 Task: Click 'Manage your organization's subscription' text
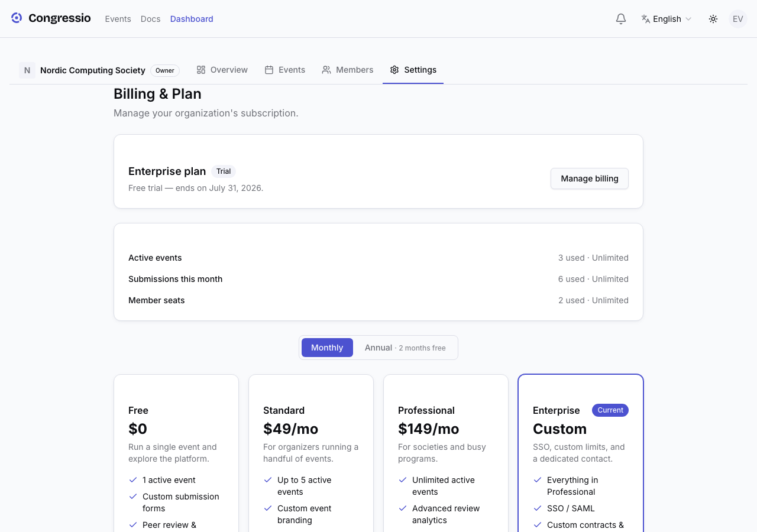(x=206, y=113)
